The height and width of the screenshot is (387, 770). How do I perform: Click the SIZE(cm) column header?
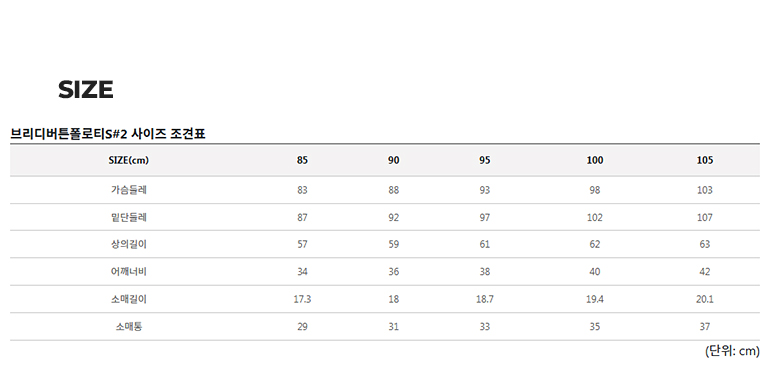coord(129,160)
